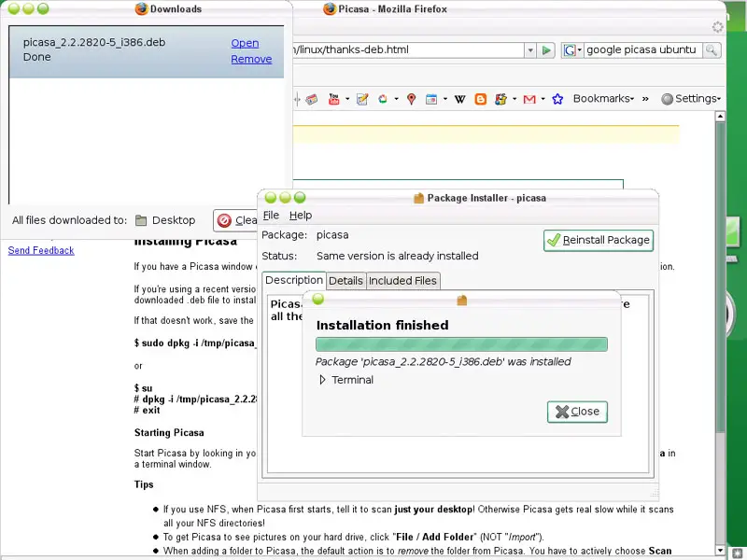Open the Help menu in Package Installer

click(301, 216)
